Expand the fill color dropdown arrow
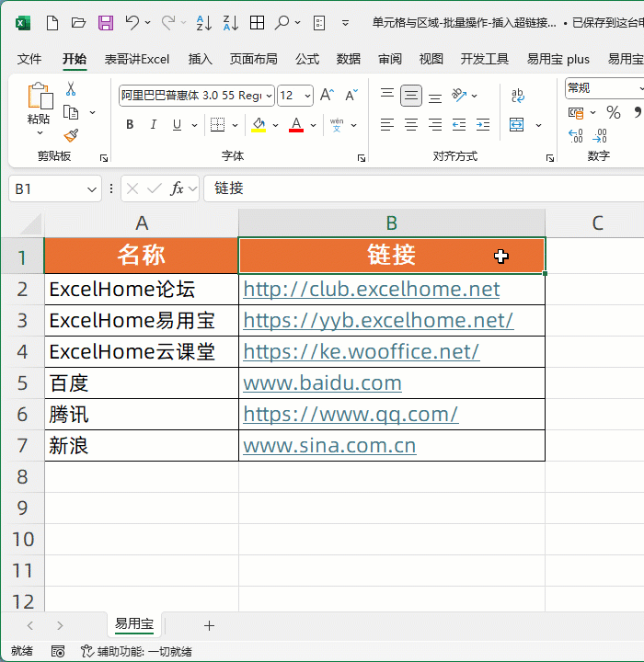Viewport: 644px width, 662px height. click(275, 125)
